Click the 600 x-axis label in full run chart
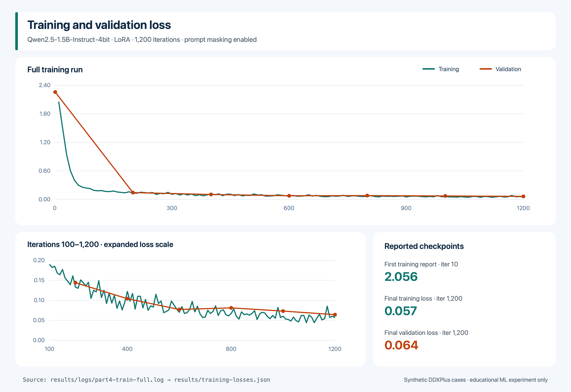 click(x=289, y=208)
